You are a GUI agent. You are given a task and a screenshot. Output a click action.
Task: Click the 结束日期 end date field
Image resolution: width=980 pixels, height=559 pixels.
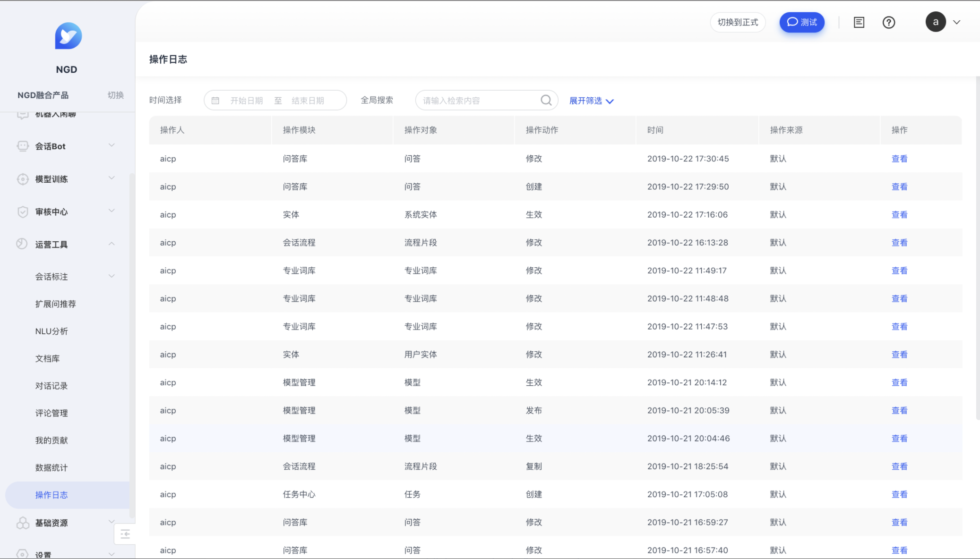[x=308, y=101]
